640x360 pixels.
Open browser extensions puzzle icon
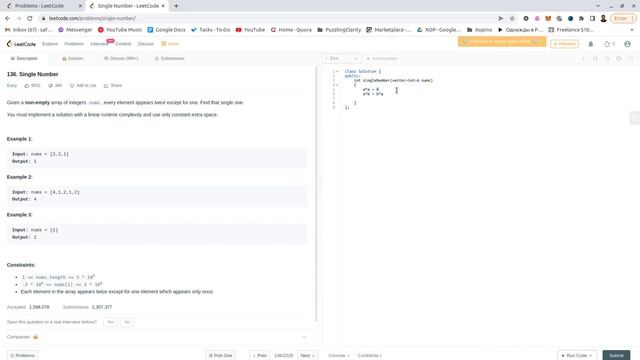tap(581, 18)
